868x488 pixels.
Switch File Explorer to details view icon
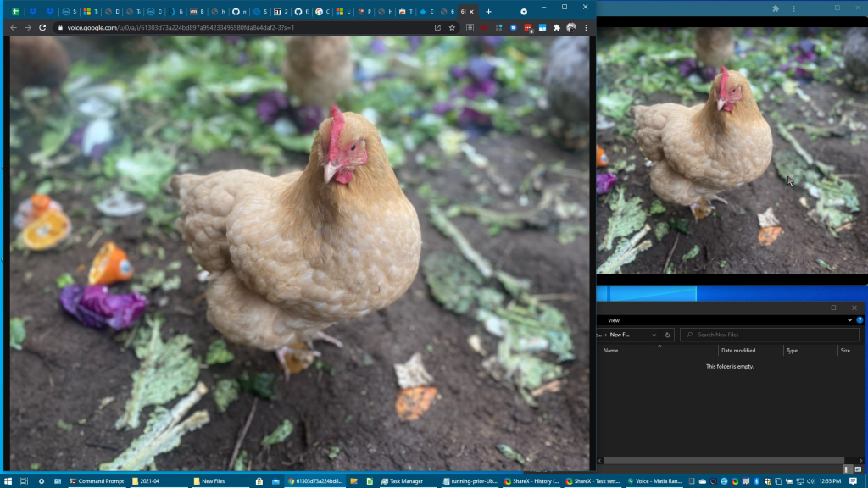[x=847, y=469]
